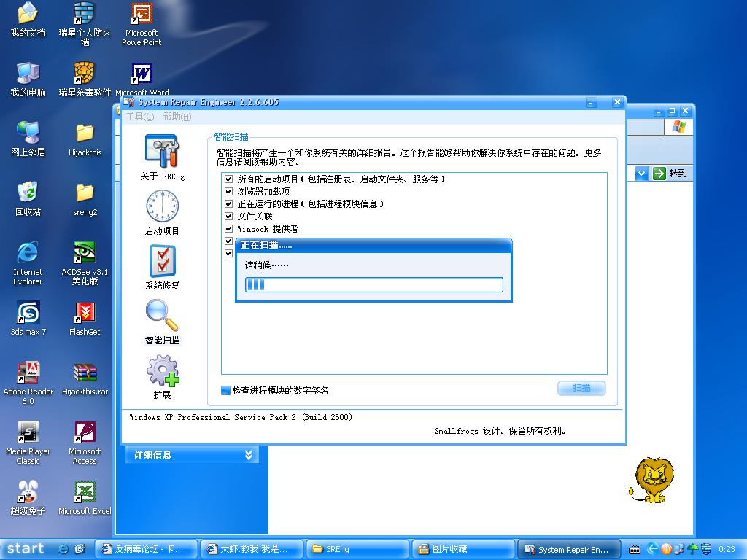Uncheck 所有的启动项目 checkbox
747x560 pixels.
pyautogui.click(x=228, y=179)
